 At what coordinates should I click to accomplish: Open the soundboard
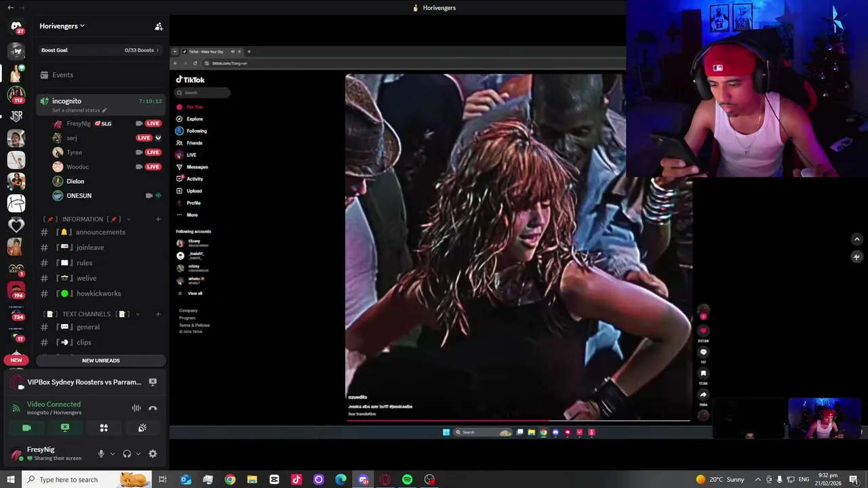point(142,428)
